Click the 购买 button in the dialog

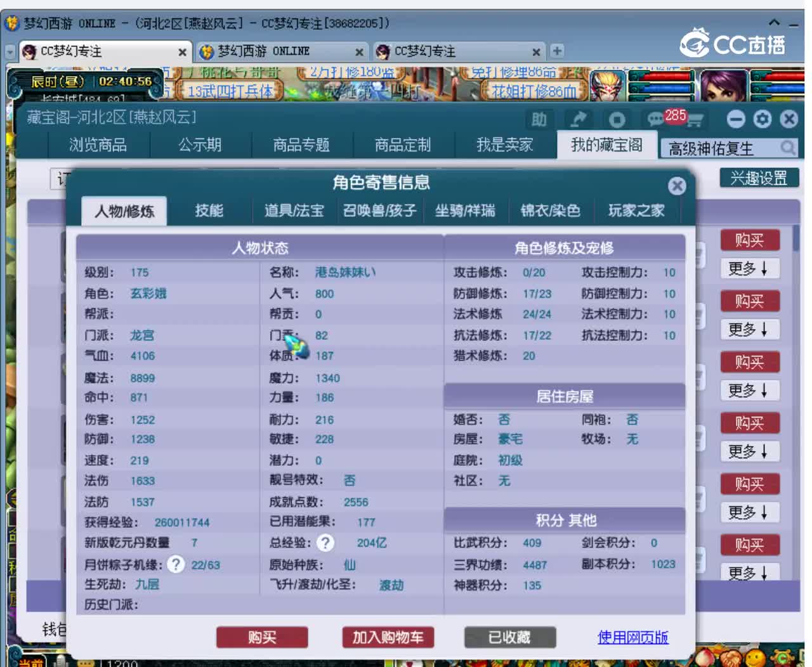click(x=262, y=637)
